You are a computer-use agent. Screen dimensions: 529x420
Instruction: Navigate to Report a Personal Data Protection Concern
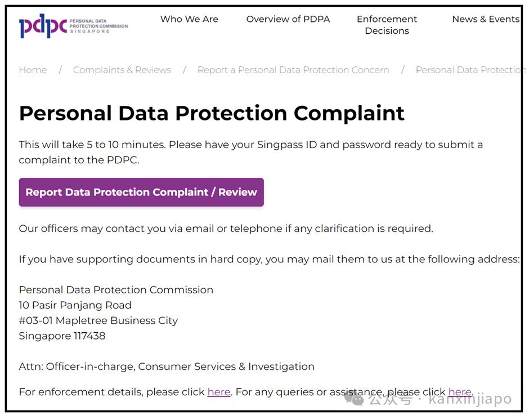[x=293, y=70]
